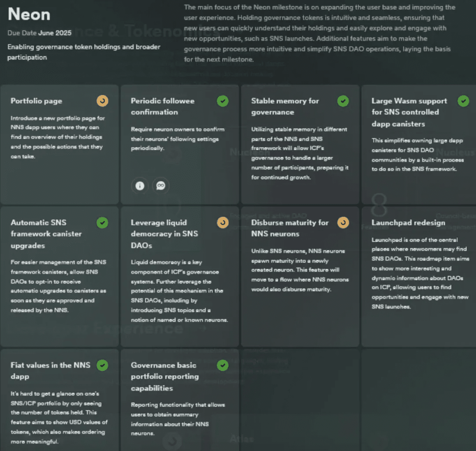Open the Stable memory for governance title
The image size is (476, 451).
(285, 107)
